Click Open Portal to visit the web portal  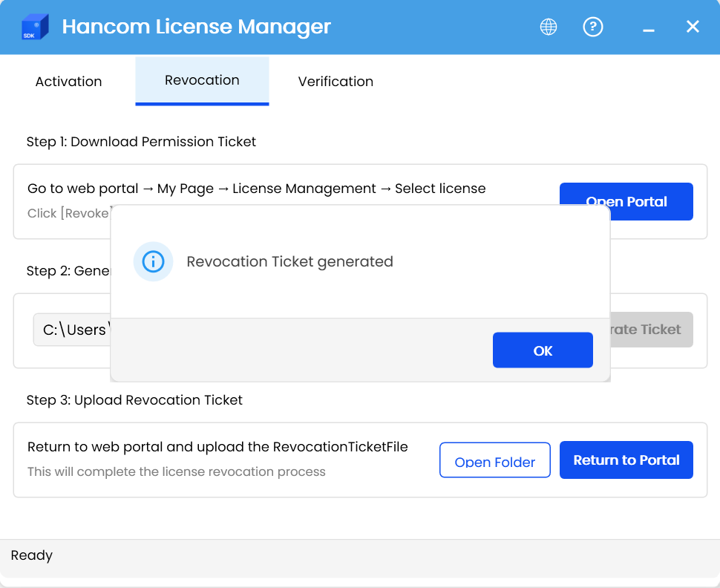coord(626,201)
